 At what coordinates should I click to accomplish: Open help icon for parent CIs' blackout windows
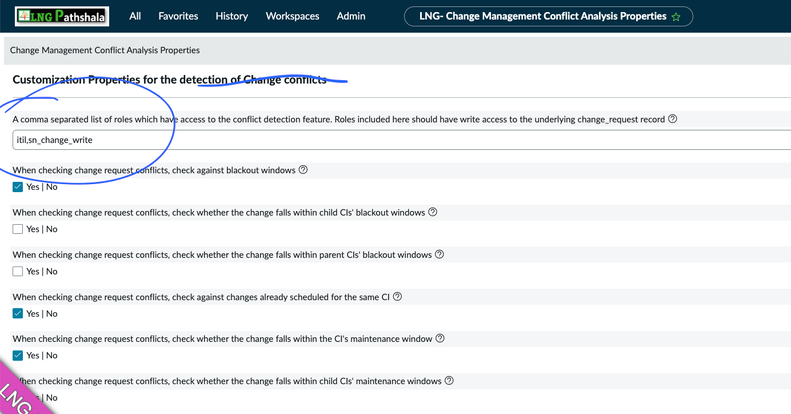pyautogui.click(x=439, y=254)
